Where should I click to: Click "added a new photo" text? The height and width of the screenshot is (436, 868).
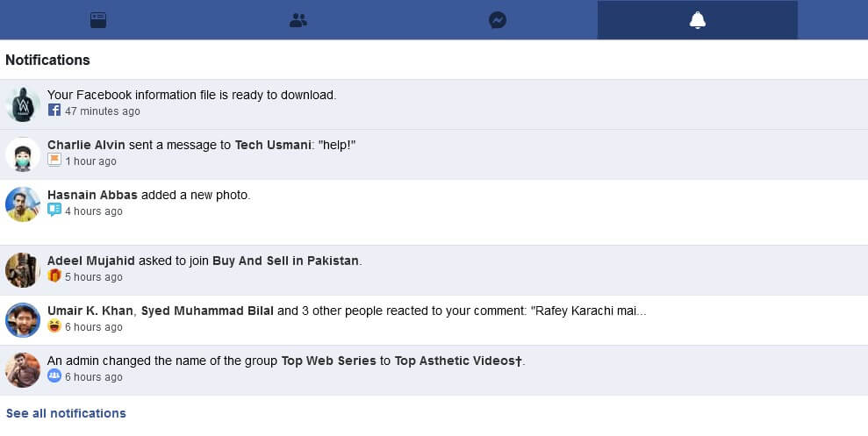pyautogui.click(x=196, y=195)
